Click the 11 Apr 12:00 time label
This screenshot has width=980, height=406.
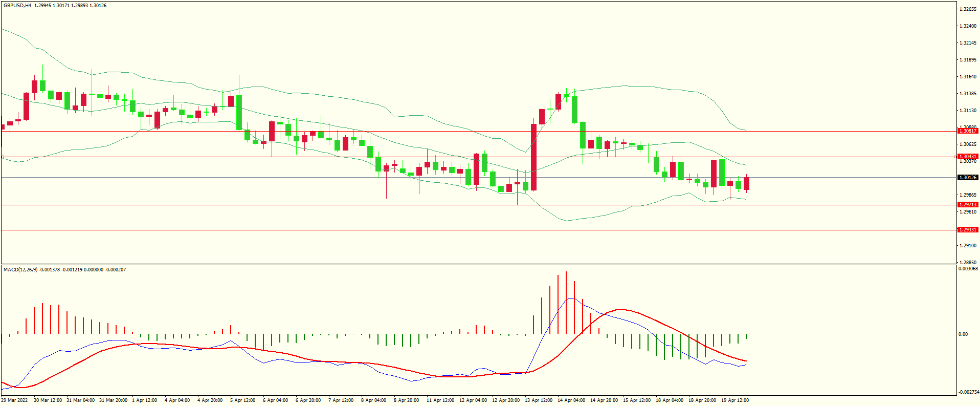440,400
